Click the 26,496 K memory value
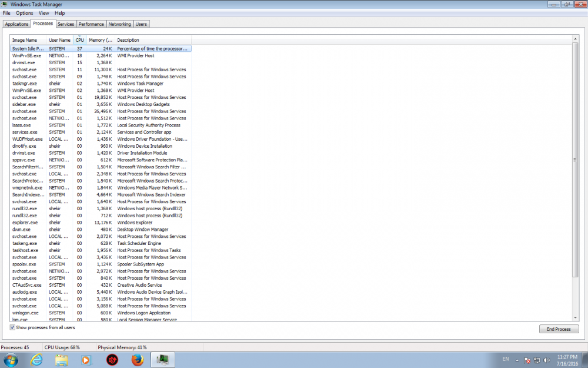Viewport: 588px width, 368px height. [x=103, y=111]
